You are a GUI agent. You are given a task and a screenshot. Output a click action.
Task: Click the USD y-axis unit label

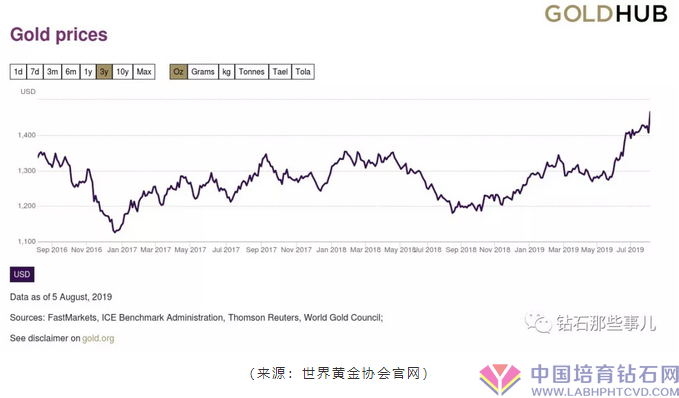[x=28, y=91]
